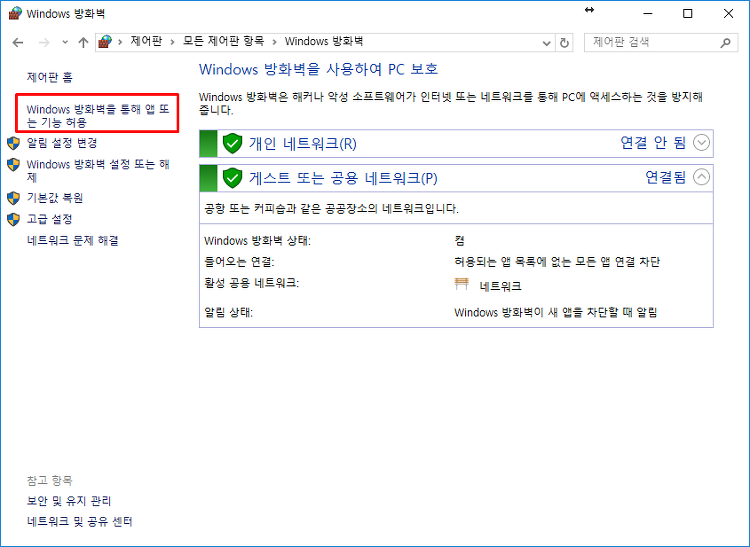
Task: Click the shield icon beside 방화벽 설정 또는 해제
Action: (x=13, y=164)
